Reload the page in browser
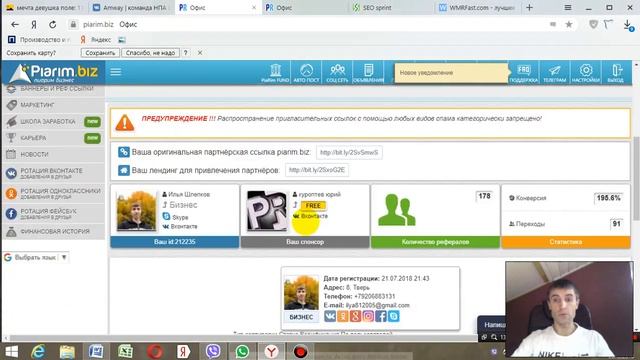Image resolution: width=640 pixels, height=360 pixels. coord(53,24)
